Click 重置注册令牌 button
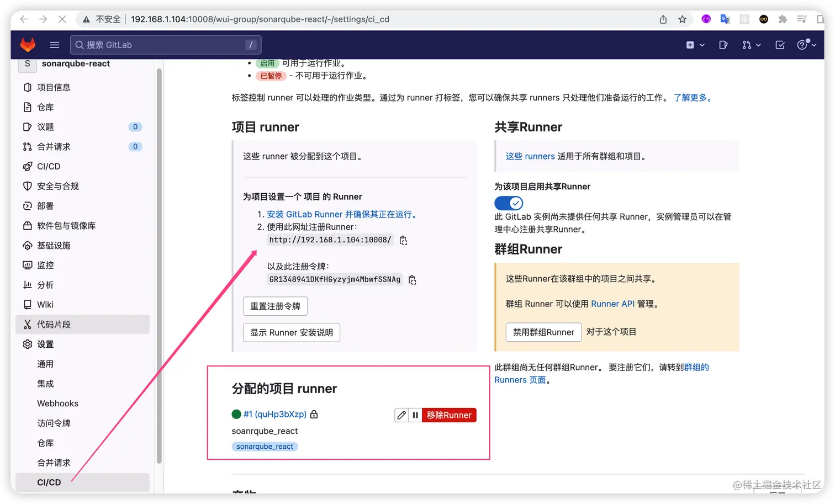Viewport: 835px width, 504px height. (275, 306)
